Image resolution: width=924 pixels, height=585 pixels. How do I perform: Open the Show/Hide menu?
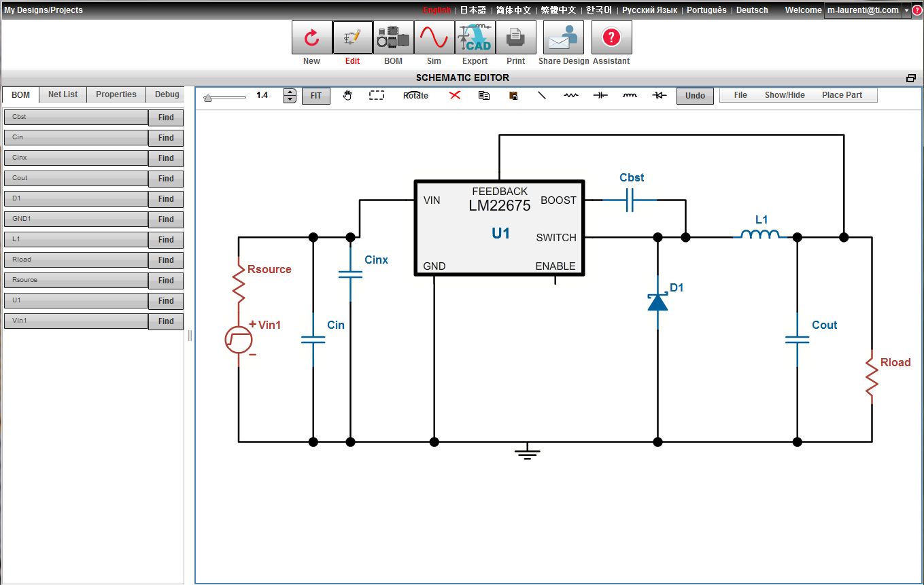tap(785, 95)
